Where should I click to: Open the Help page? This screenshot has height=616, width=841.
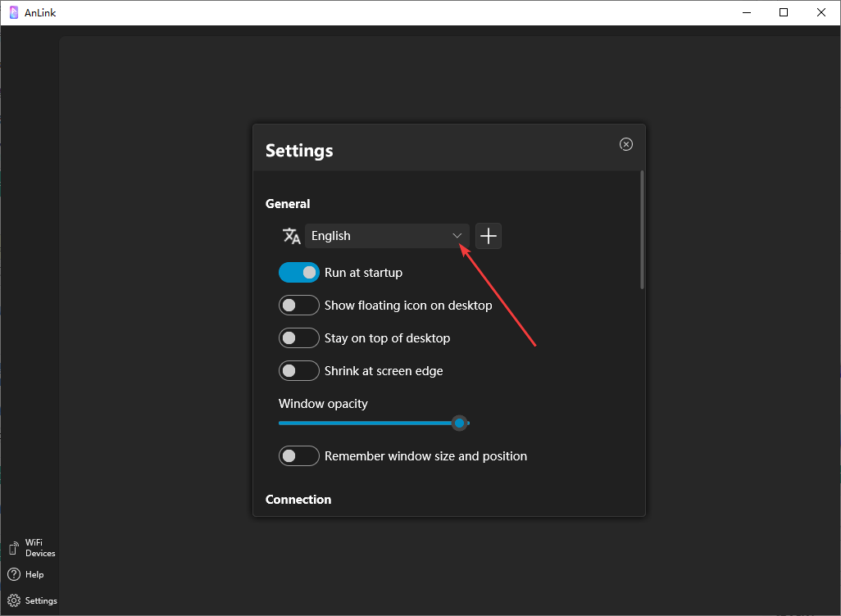tap(25, 574)
